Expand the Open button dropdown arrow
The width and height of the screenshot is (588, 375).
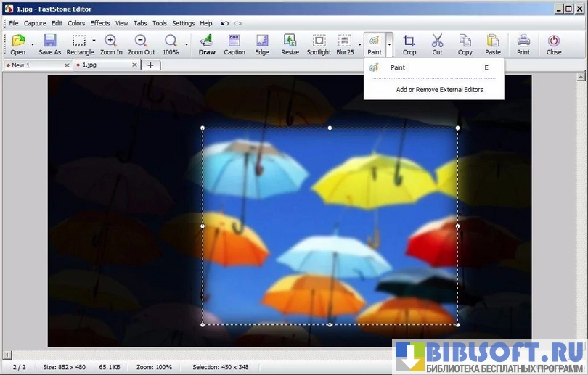(x=33, y=44)
